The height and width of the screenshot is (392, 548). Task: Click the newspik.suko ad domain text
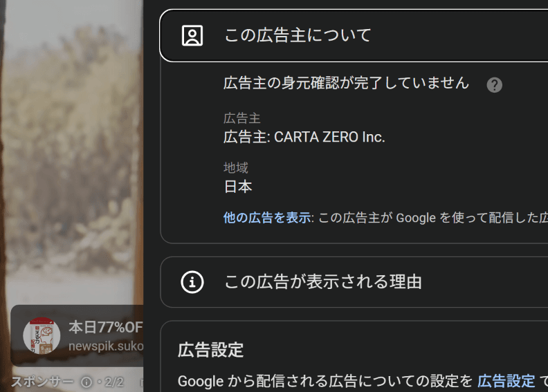[x=106, y=346]
